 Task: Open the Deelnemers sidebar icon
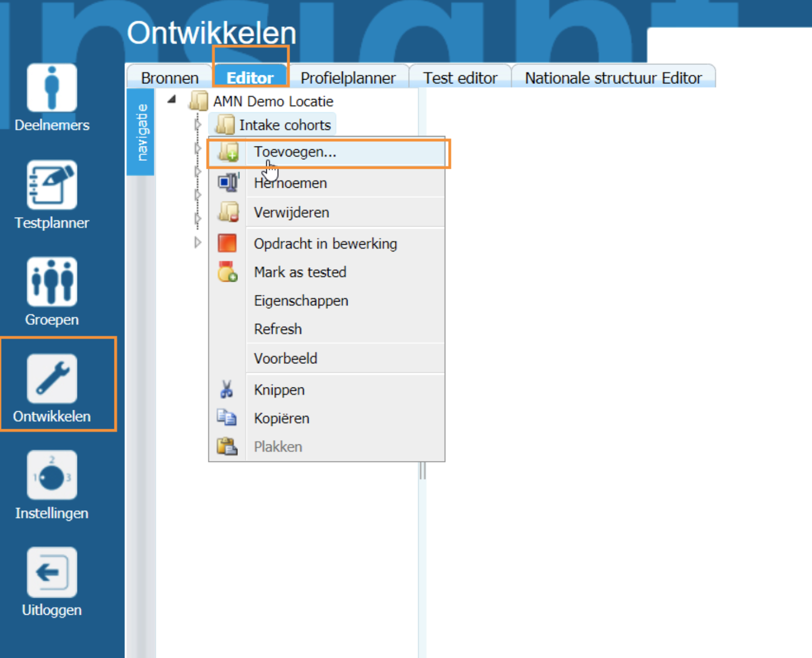[52, 88]
